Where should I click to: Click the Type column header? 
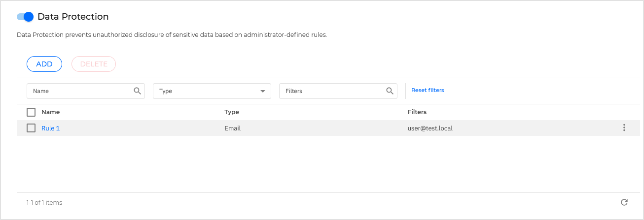click(x=232, y=112)
